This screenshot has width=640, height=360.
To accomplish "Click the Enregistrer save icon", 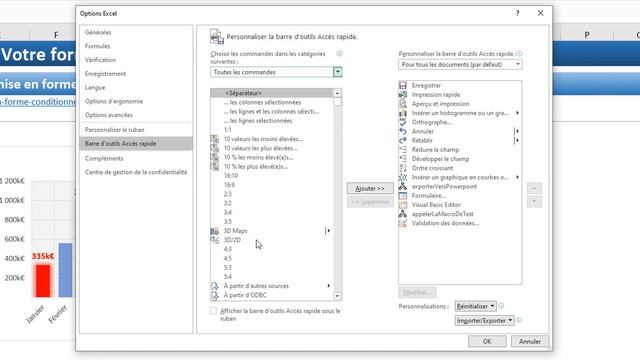I will pyautogui.click(x=403, y=85).
